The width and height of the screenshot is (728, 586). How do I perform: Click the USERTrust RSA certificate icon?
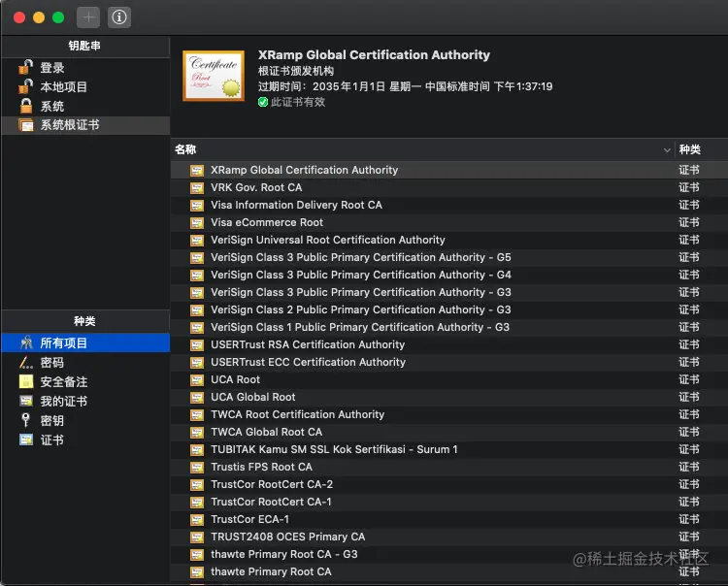pos(197,345)
